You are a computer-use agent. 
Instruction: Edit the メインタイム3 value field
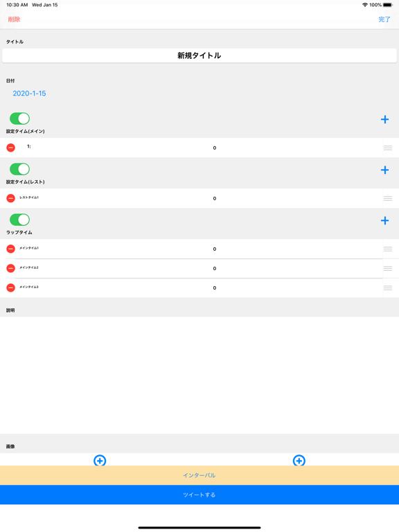coord(215,287)
